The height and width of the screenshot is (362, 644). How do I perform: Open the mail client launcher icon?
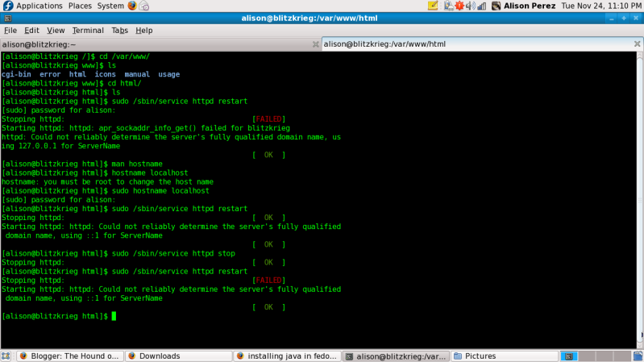(144, 6)
